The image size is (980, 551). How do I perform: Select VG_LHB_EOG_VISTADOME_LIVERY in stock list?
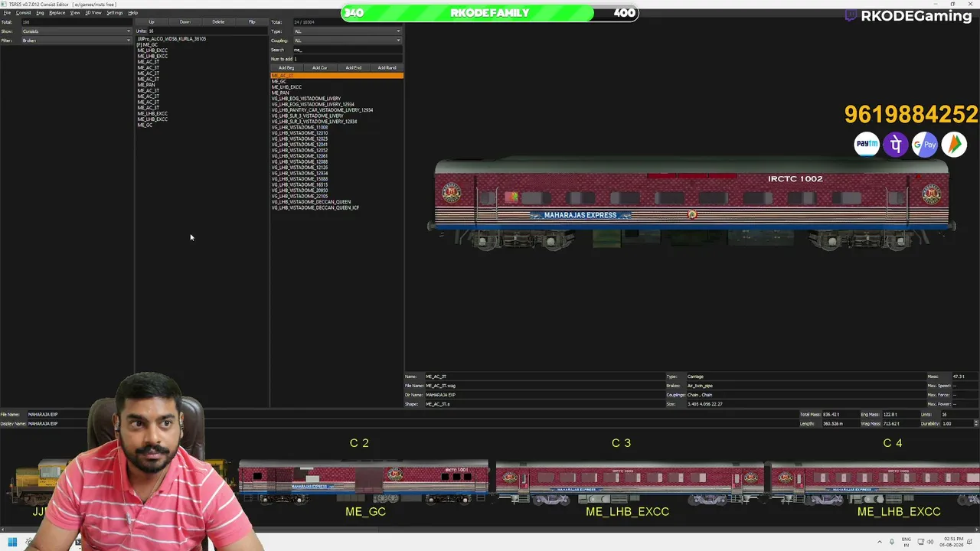coord(306,99)
